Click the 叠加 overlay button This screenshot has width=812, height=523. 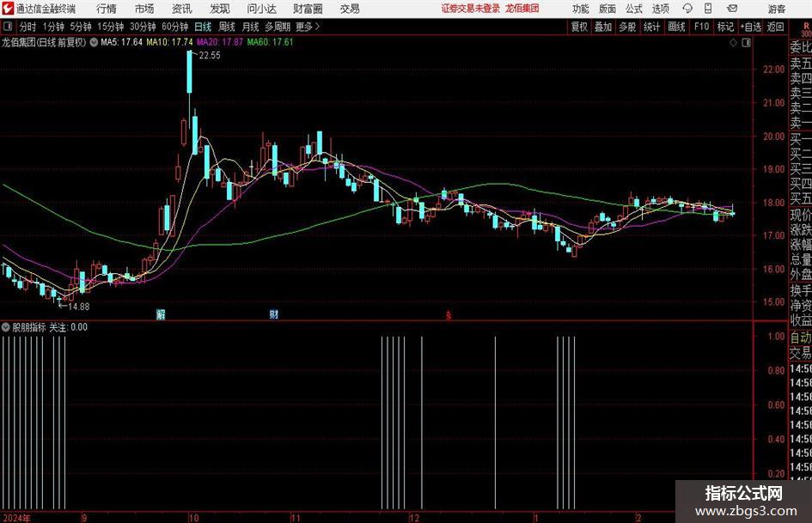pos(603,27)
